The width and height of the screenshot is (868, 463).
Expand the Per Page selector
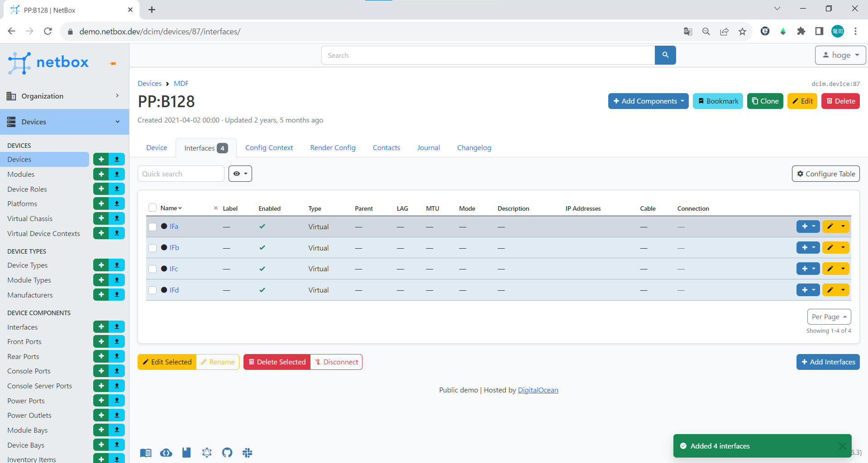coord(829,317)
